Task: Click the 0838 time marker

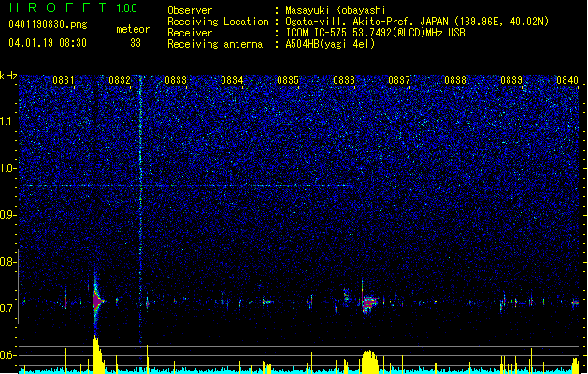Action: 455,80
